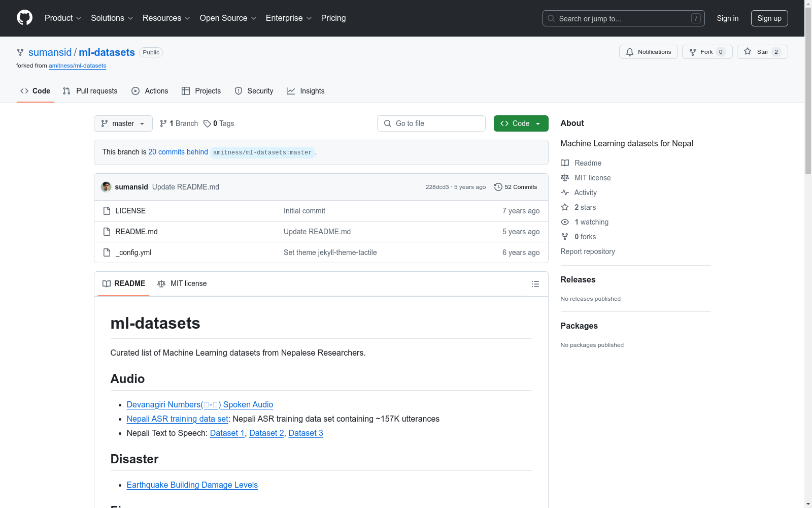Click the star count badge 2
This screenshot has width=812, height=508.
tap(776, 52)
